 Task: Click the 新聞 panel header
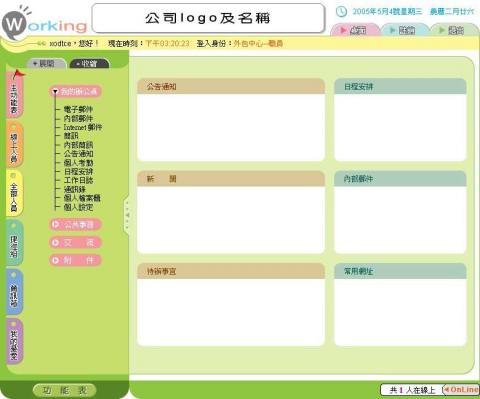point(231,179)
